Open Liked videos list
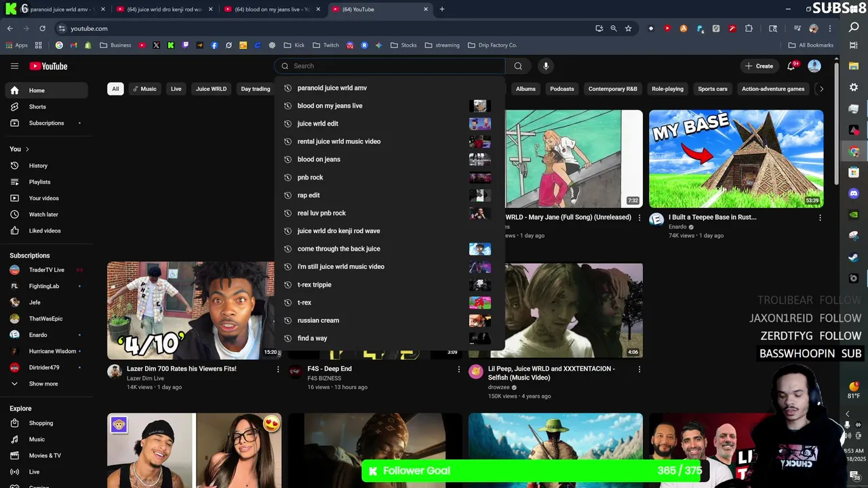 pos(46,230)
